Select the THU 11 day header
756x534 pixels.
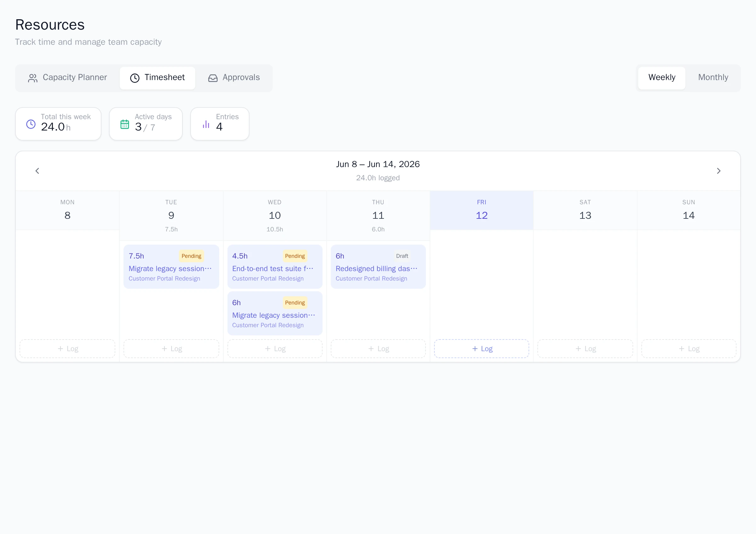(x=378, y=215)
